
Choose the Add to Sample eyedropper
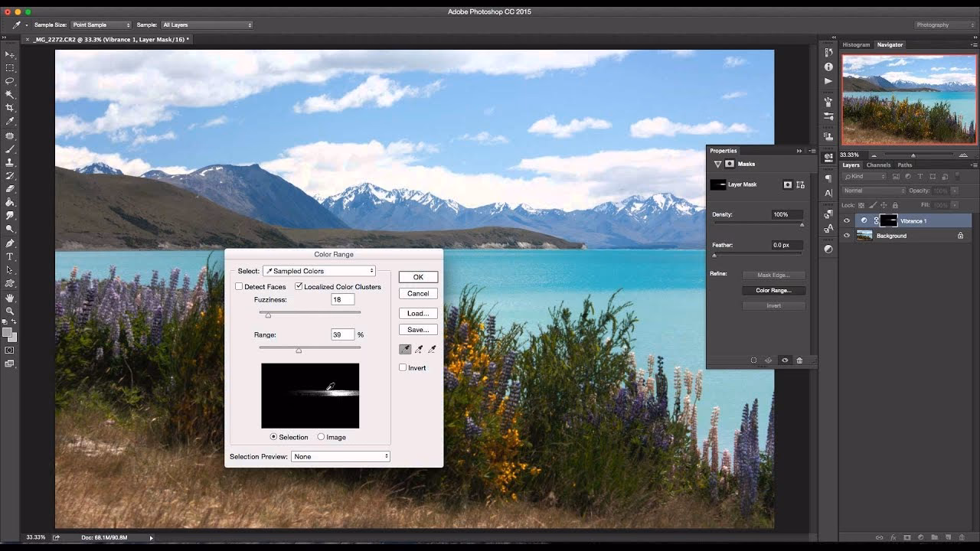(418, 349)
